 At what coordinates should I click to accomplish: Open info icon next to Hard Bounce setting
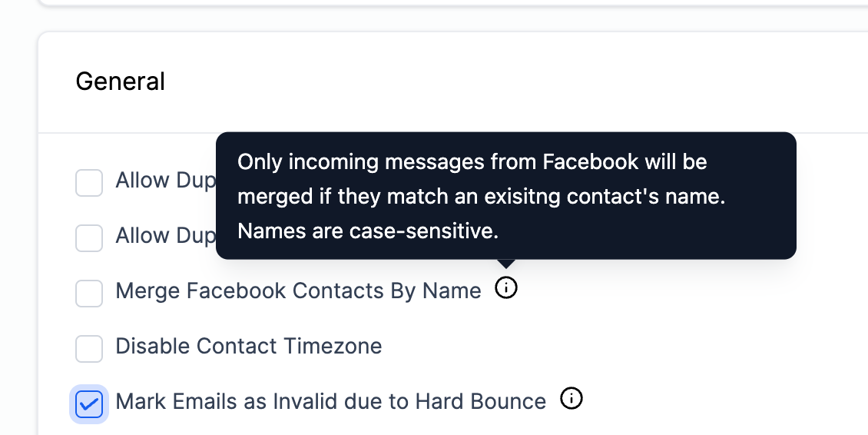coord(571,398)
